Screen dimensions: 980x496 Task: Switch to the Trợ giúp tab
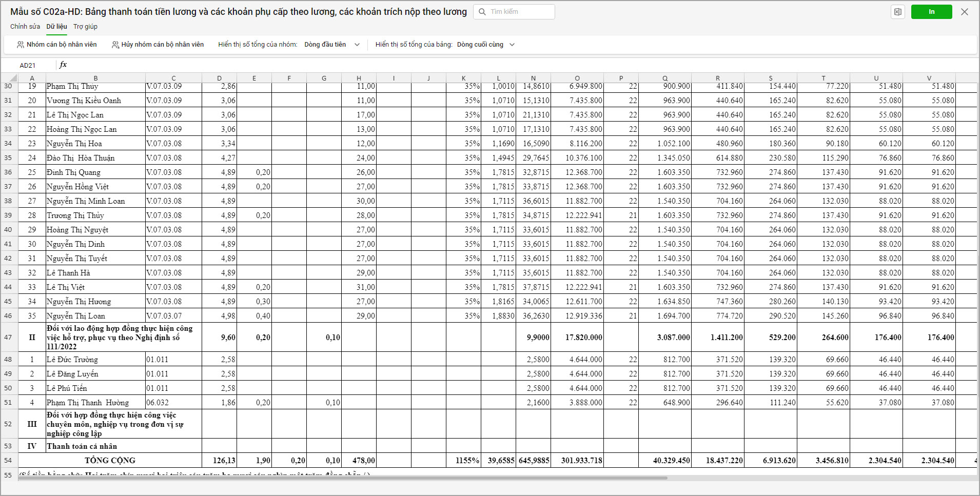[85, 27]
